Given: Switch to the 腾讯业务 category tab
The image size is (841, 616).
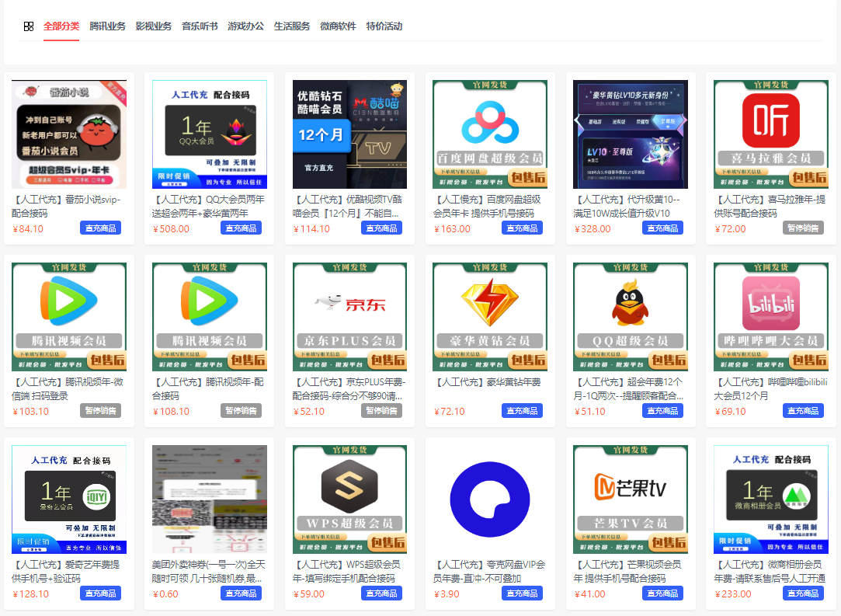Looking at the screenshot, I should [107, 26].
